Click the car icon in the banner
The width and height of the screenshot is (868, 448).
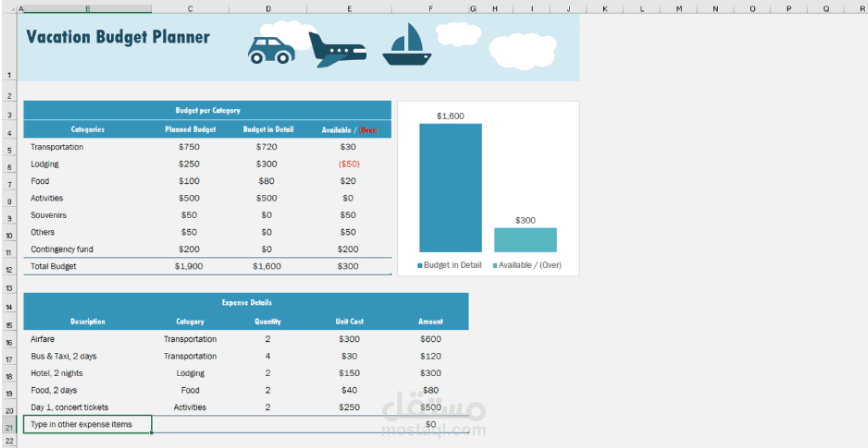271,50
